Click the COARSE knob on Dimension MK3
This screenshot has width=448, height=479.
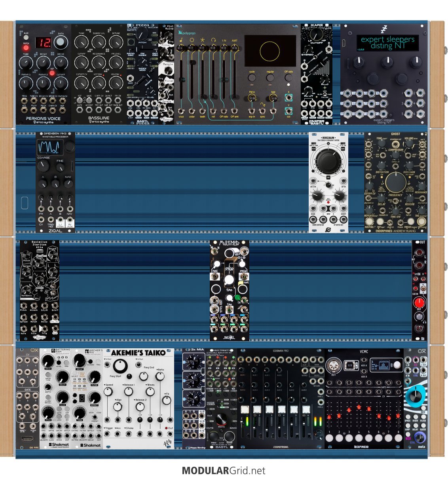[44, 166]
